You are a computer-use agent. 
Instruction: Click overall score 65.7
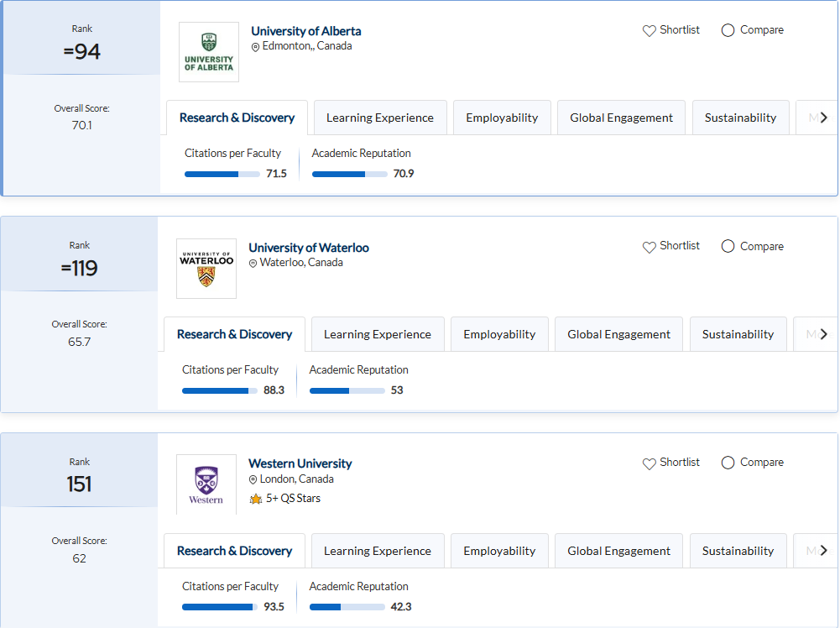tap(79, 342)
